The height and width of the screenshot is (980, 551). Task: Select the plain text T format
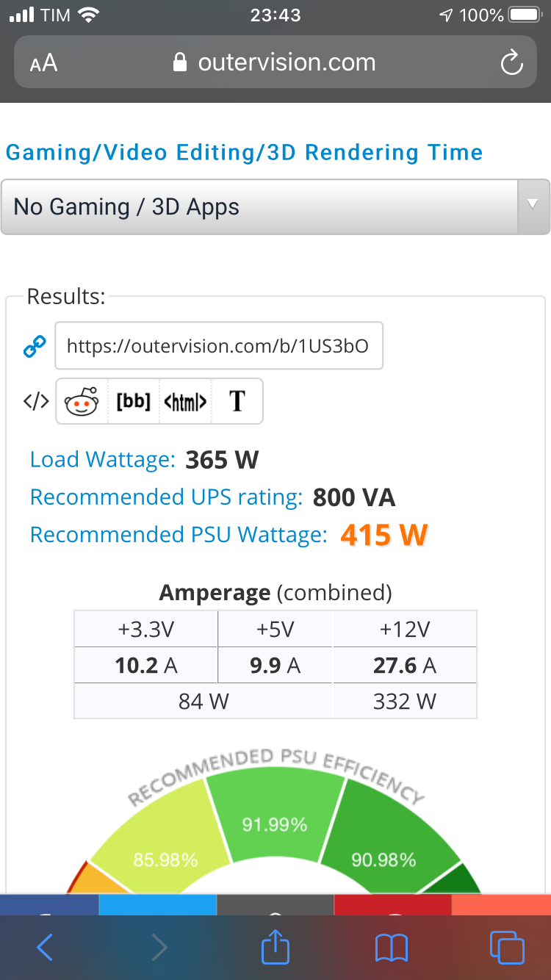[x=237, y=402]
